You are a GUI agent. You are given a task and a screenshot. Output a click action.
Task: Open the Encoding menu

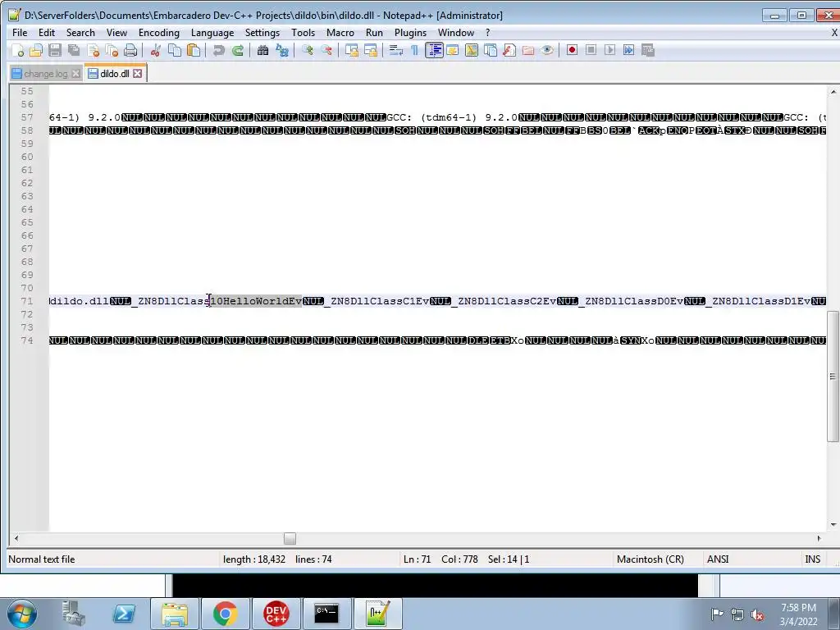click(x=159, y=33)
